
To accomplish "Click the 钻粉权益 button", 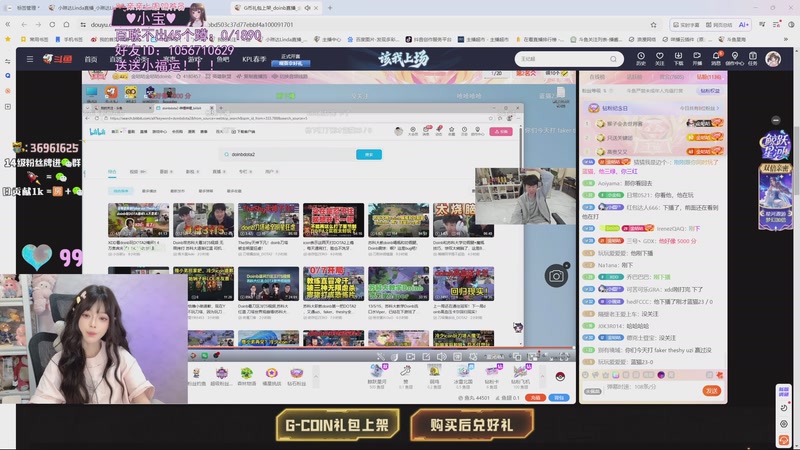I will coord(710,91).
